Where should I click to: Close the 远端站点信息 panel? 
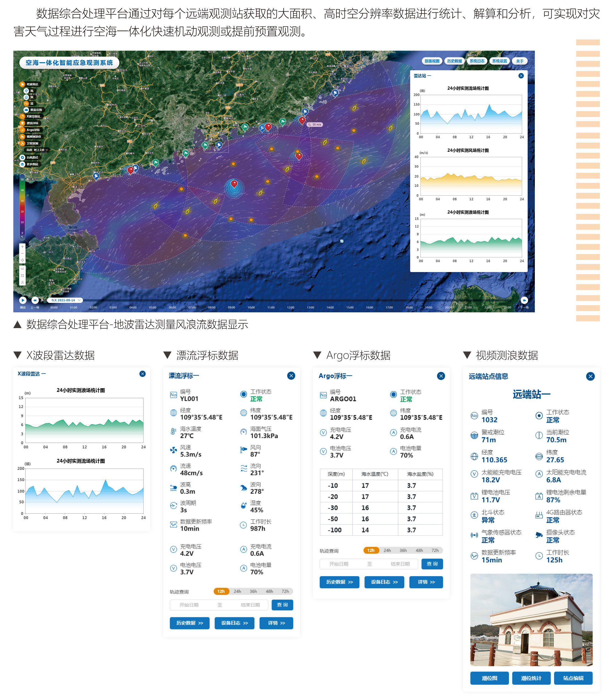point(591,376)
